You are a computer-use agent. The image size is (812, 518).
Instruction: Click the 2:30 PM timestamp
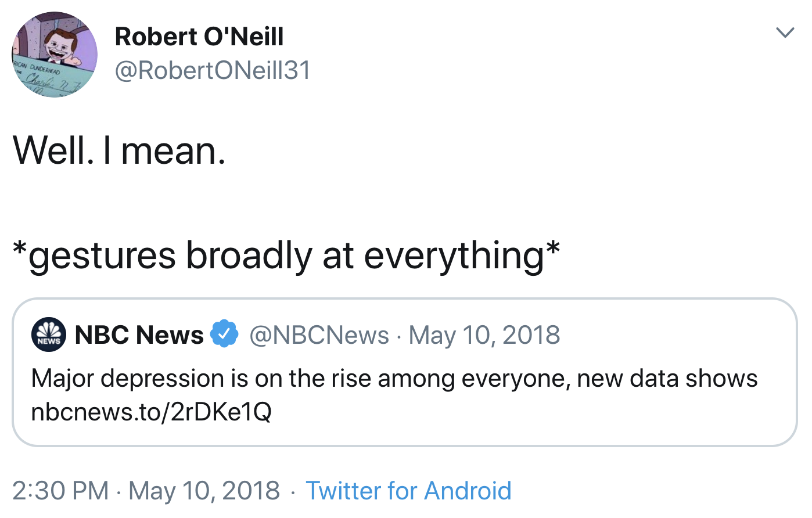click(60, 491)
